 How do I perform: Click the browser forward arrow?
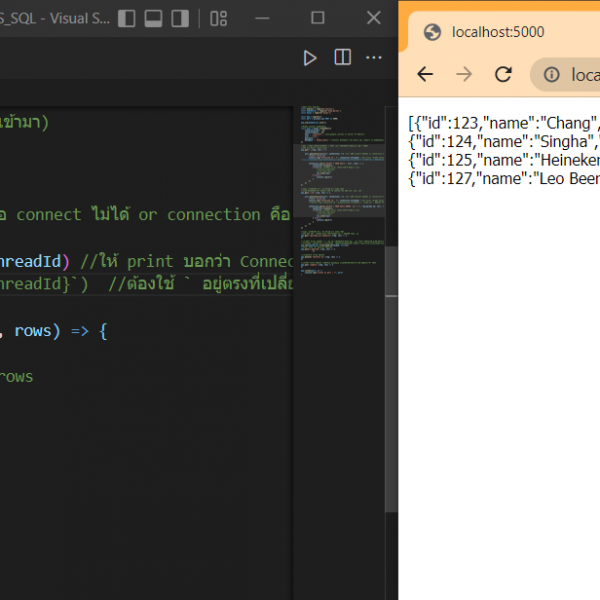tap(464, 75)
